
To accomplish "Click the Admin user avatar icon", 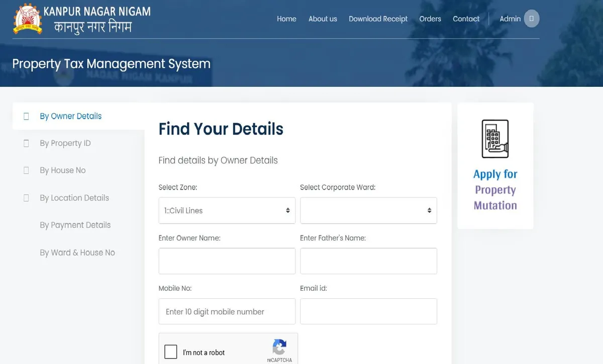I will click(x=531, y=19).
